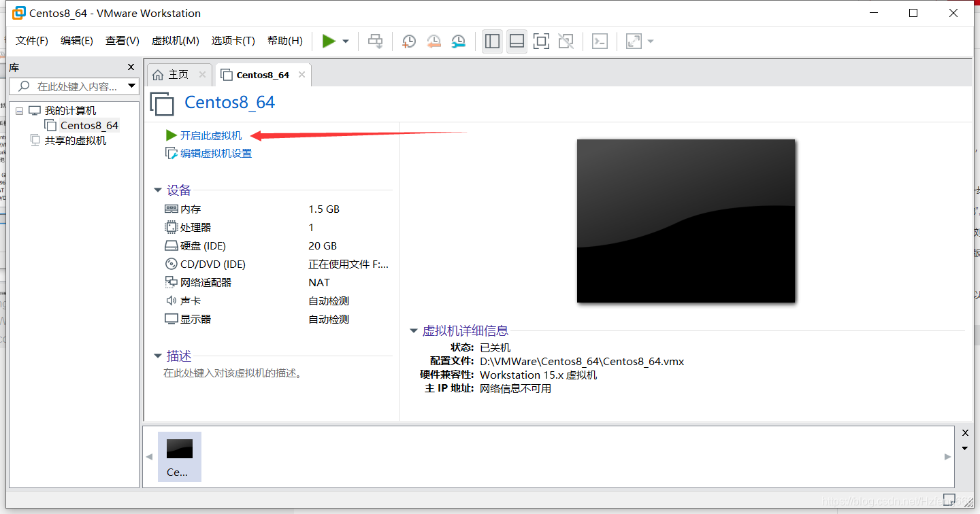980x514 pixels.
Task: Open the snapshot manager toolbar icon
Action: (459, 41)
